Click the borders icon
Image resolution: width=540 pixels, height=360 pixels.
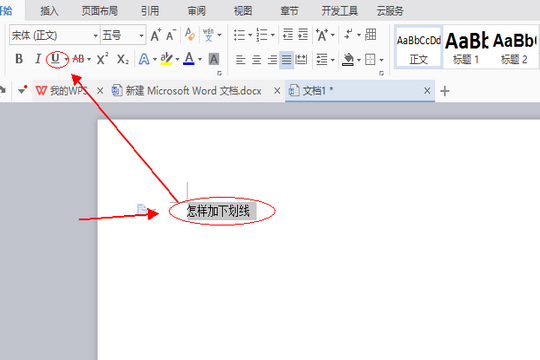[370, 60]
